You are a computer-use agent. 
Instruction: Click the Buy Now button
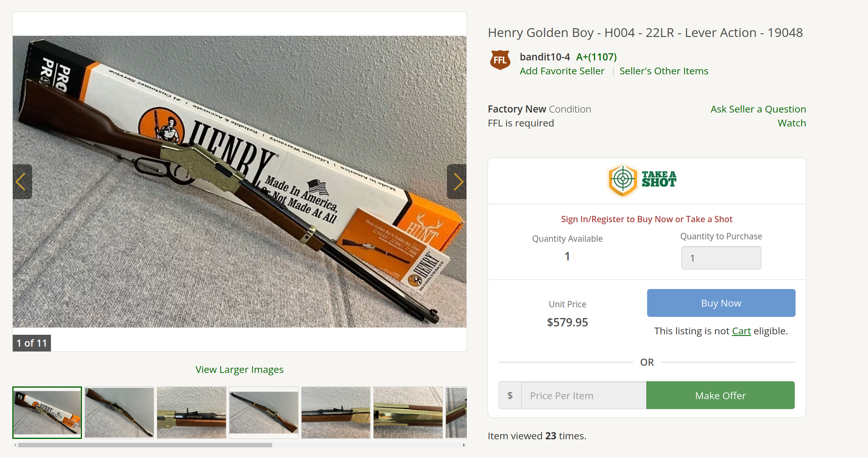721,303
